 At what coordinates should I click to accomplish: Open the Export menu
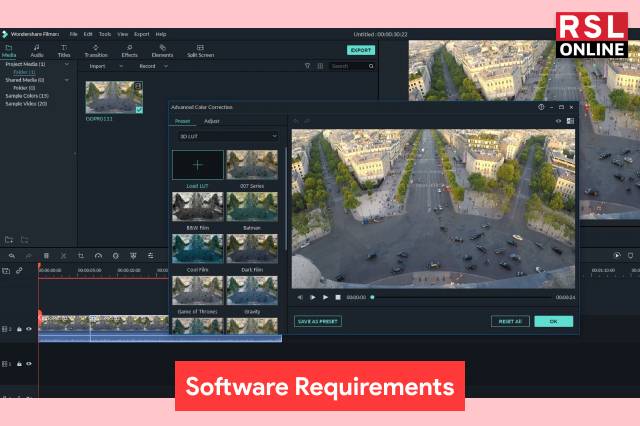coord(142,34)
